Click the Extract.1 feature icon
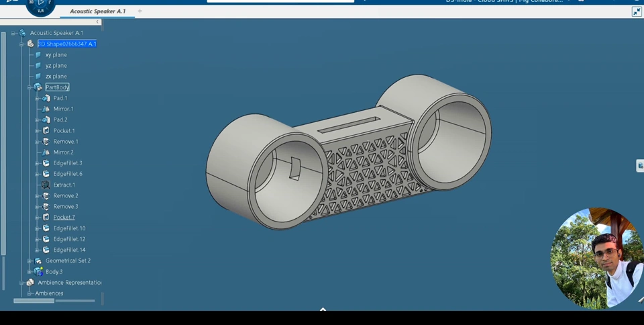 (x=46, y=185)
